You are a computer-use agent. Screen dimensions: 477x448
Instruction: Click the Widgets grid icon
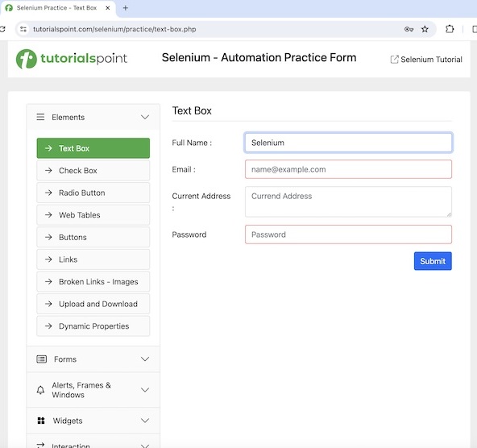(x=41, y=421)
